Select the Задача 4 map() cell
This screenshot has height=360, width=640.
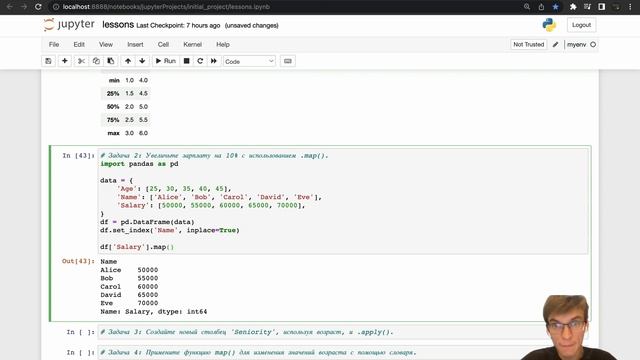(343, 352)
